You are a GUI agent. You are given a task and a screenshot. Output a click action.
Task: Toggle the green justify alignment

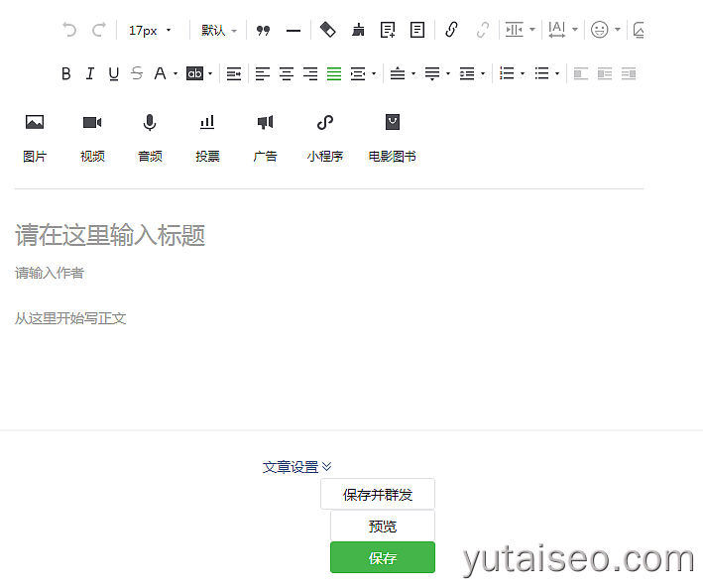(x=334, y=73)
